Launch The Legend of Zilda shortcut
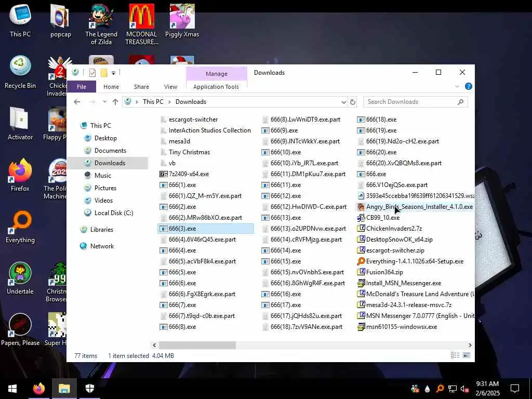532x399 pixels. (x=101, y=24)
